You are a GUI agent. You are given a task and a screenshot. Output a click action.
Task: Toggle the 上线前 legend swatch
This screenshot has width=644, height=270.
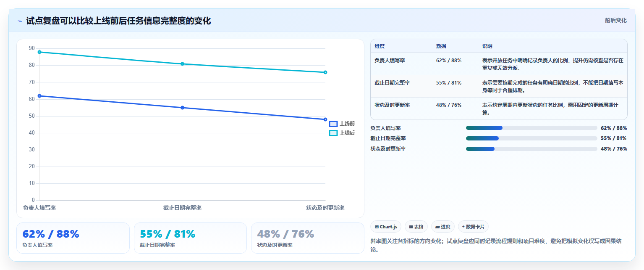[333, 124]
